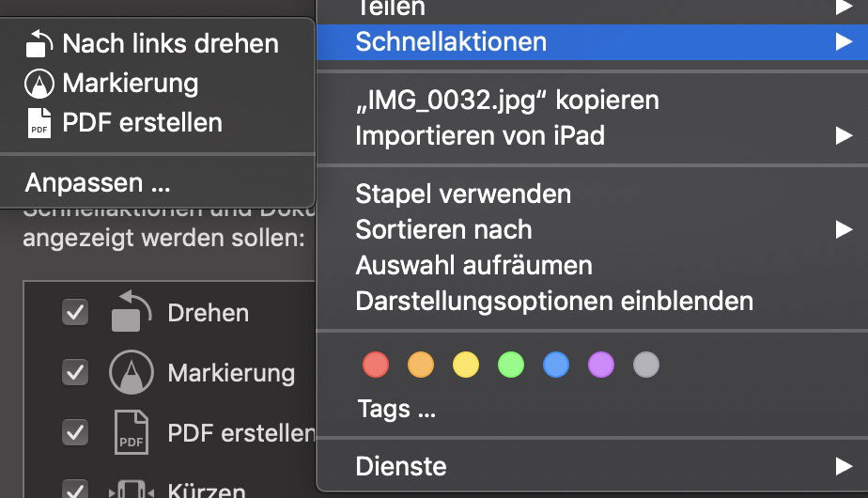Screen dimensions: 868x498
Task: Disable the PDF erstellen checkbox
Action: pos(75,432)
